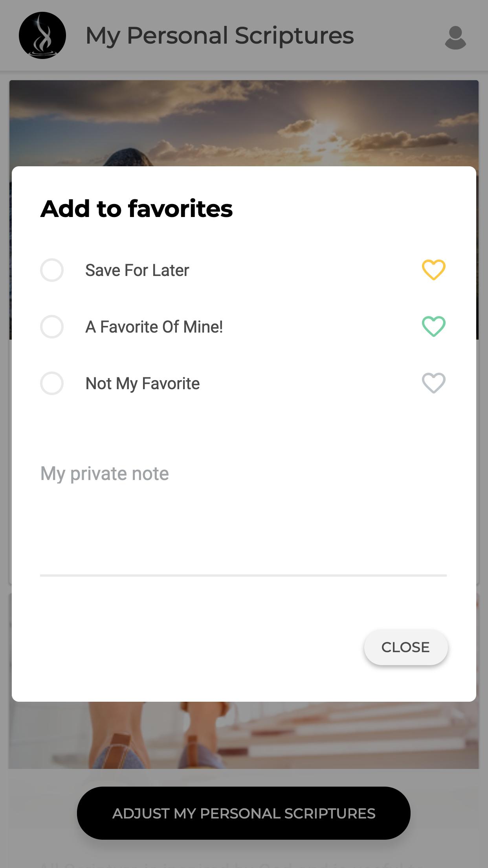Image resolution: width=488 pixels, height=868 pixels.
Task: Click the Save For Later label text
Action: pyautogui.click(x=137, y=270)
